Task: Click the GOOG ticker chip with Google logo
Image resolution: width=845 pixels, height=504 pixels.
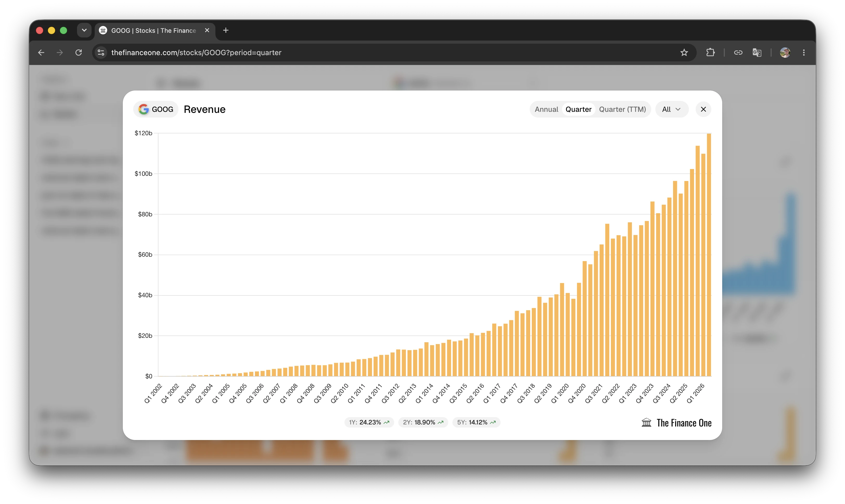Action: (156, 109)
